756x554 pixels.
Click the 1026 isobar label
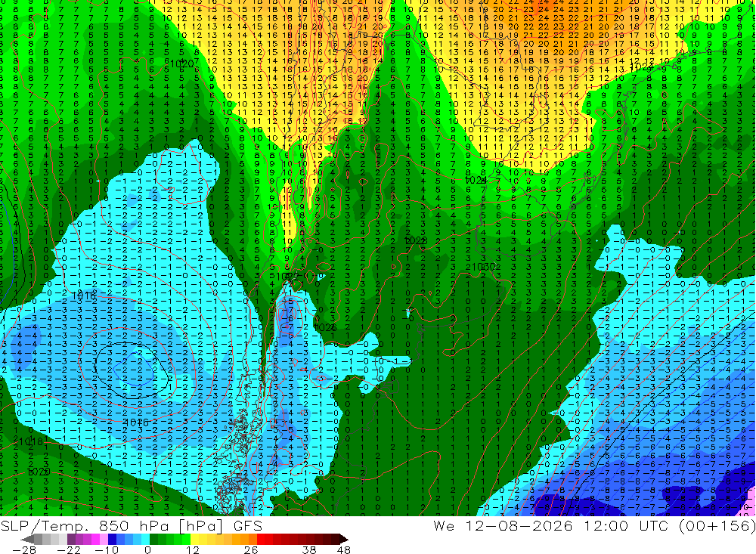point(325,327)
